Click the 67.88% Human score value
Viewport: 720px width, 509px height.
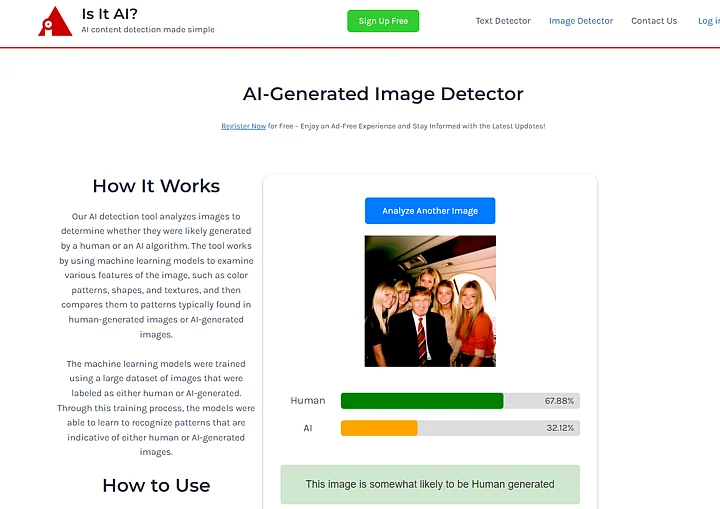(x=560, y=401)
